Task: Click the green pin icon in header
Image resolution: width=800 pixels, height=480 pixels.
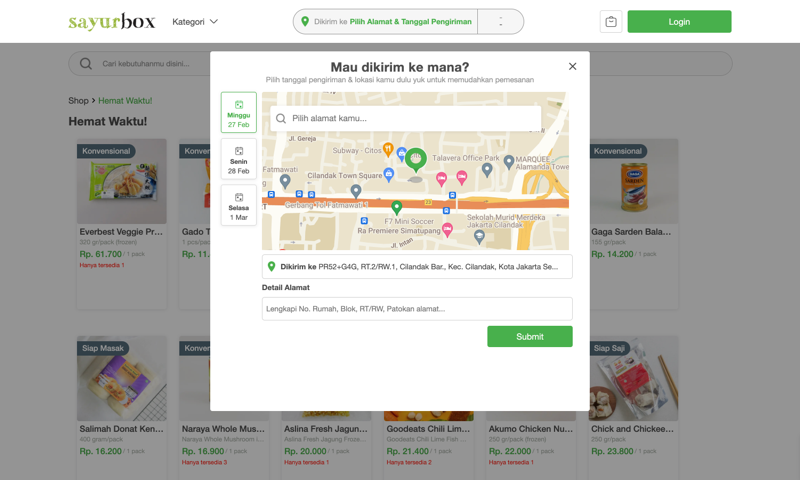Action: [305, 21]
